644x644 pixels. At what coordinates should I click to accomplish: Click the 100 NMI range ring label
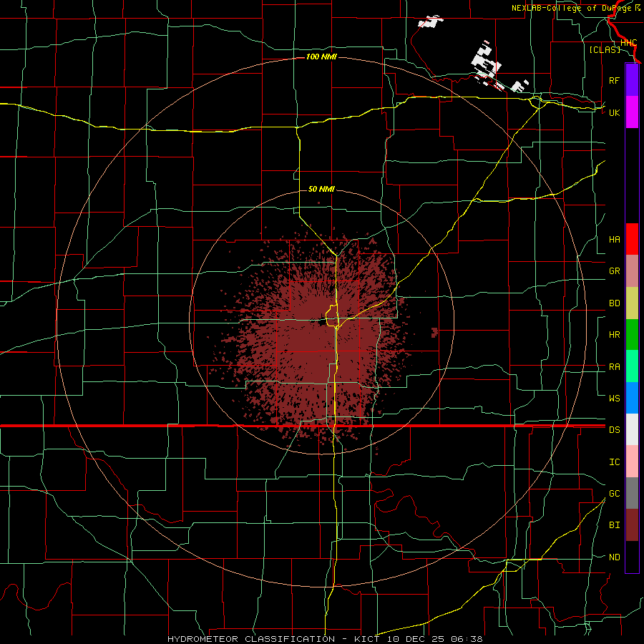click(x=321, y=57)
